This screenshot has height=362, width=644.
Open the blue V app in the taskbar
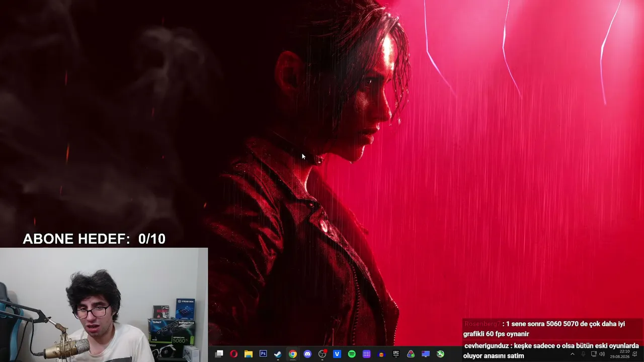(337, 354)
